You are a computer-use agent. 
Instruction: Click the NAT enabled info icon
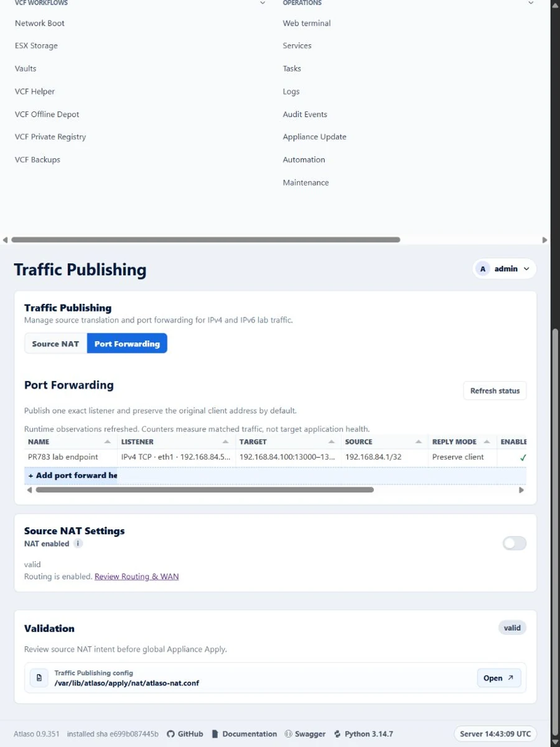point(78,543)
